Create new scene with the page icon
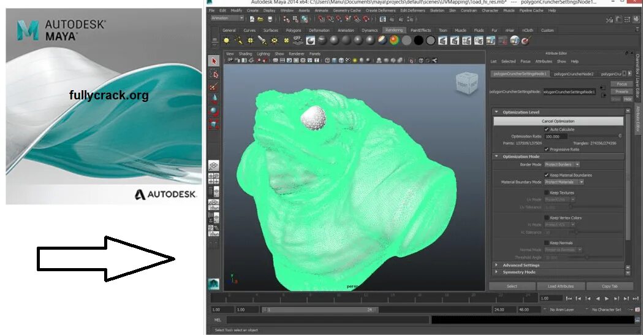 [252, 19]
